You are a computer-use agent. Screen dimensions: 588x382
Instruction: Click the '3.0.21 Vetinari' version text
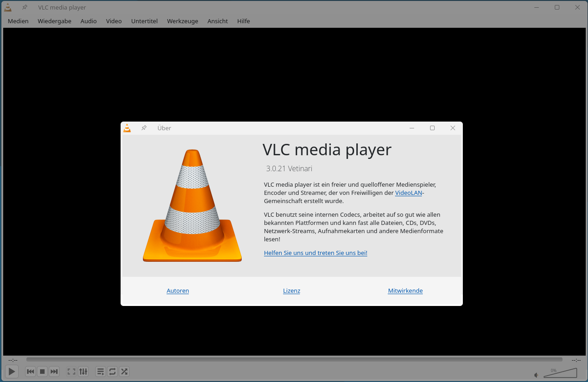coord(289,168)
